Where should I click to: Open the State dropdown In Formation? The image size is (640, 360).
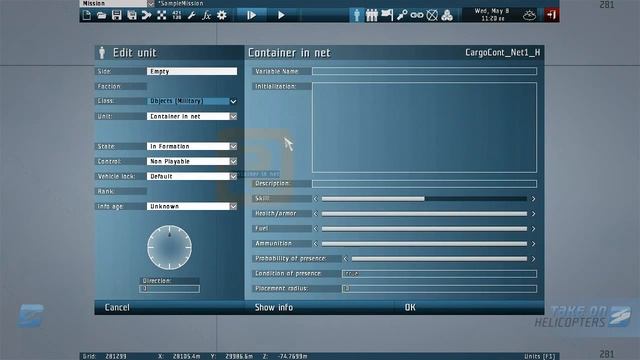click(x=192, y=146)
